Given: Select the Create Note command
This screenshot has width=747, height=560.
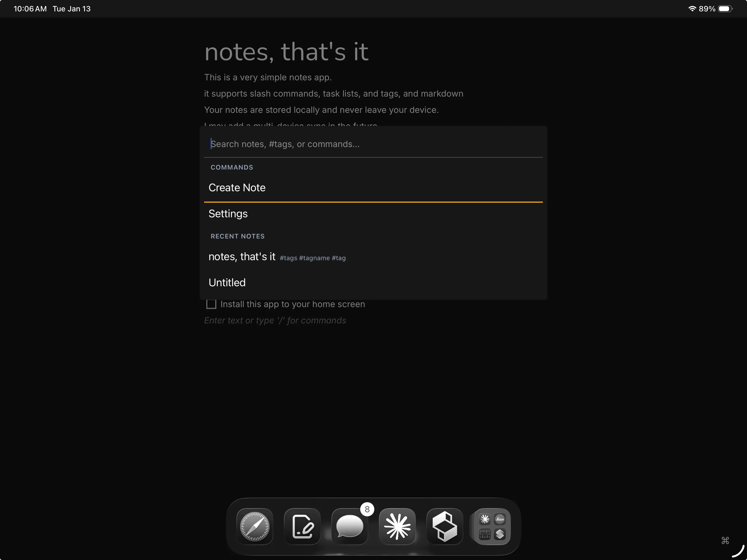Looking at the screenshot, I should (237, 188).
